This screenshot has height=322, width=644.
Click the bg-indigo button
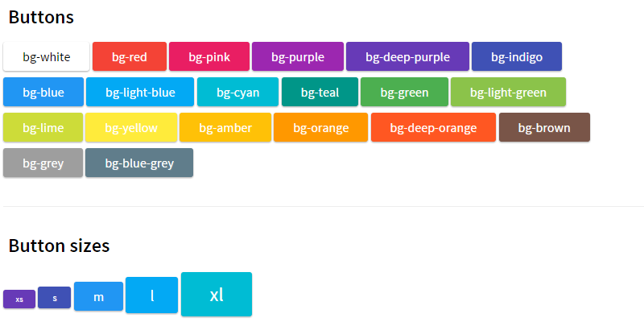click(517, 57)
